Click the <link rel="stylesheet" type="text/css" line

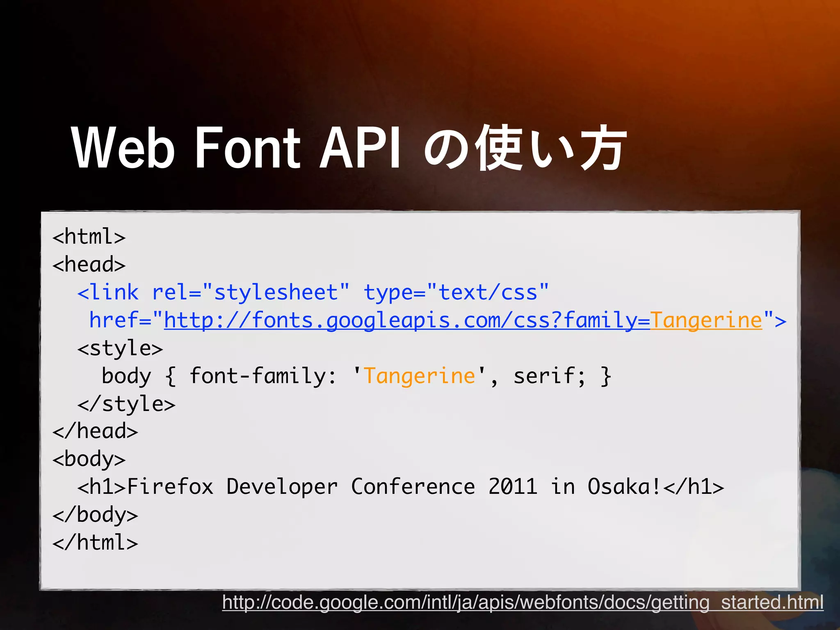click(x=313, y=292)
